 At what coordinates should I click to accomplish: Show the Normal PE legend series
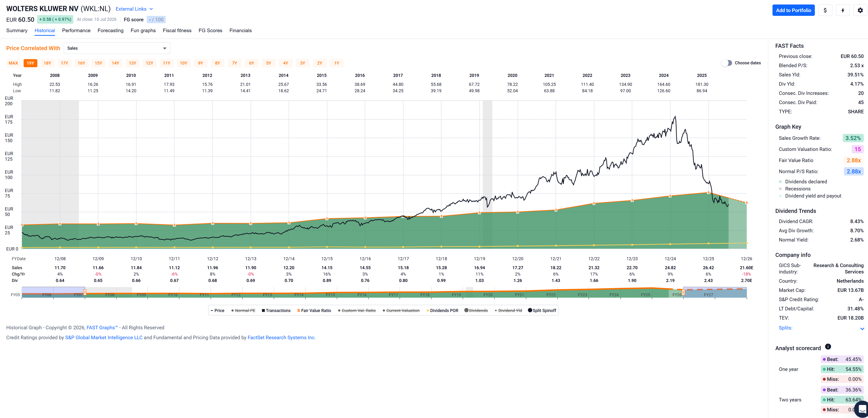(x=243, y=310)
